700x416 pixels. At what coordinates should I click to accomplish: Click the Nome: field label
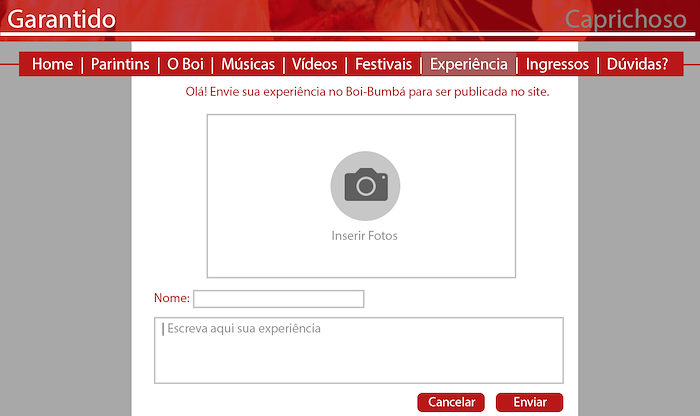[x=172, y=298]
